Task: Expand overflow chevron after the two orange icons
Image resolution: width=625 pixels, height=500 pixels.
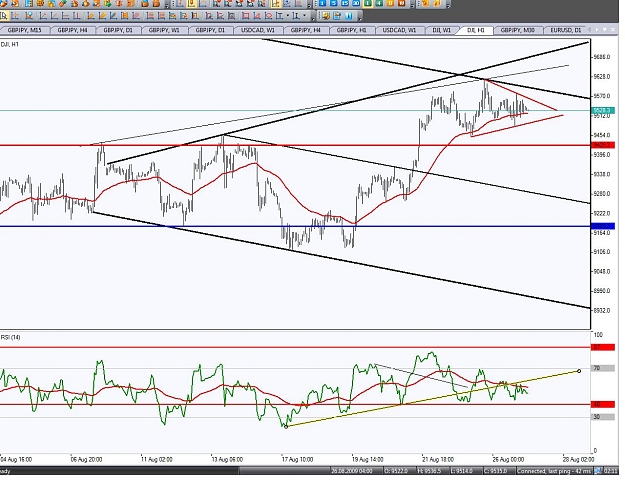Action: [x=448, y=6]
